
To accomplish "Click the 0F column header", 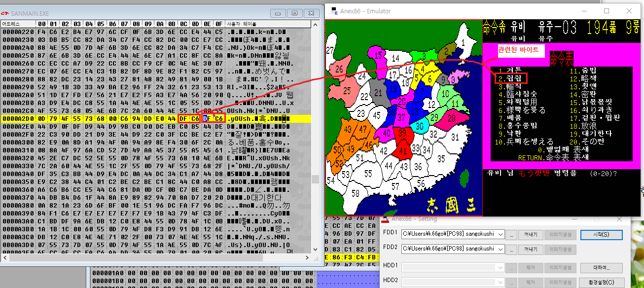I will click(x=219, y=24).
